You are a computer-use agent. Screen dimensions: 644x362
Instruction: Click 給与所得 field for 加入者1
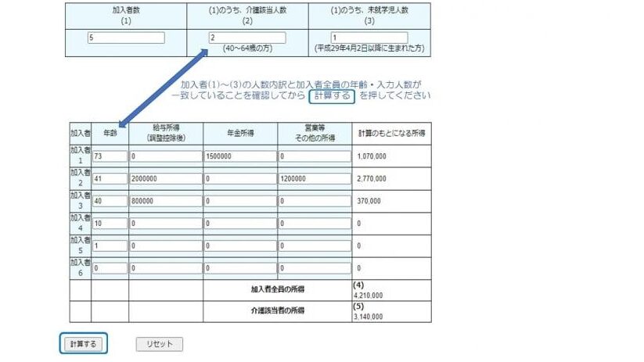166,156
